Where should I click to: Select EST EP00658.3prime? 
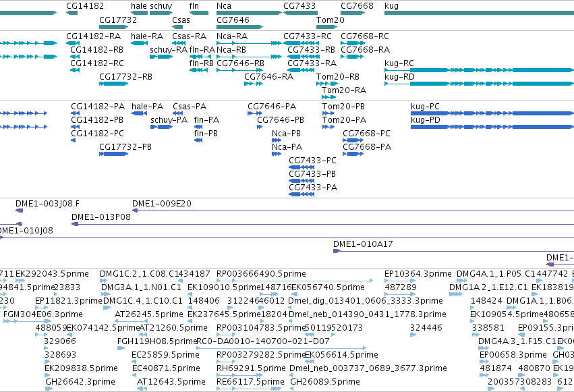coord(513,355)
